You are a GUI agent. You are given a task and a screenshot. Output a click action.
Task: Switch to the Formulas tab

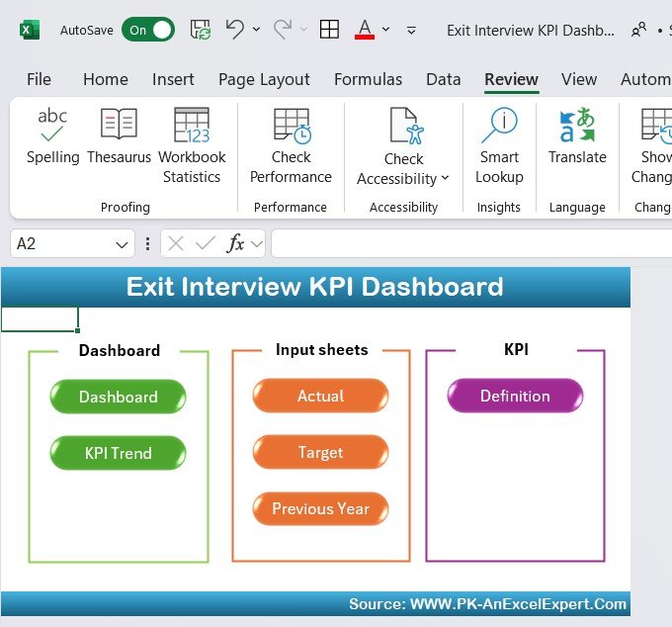pyautogui.click(x=368, y=79)
